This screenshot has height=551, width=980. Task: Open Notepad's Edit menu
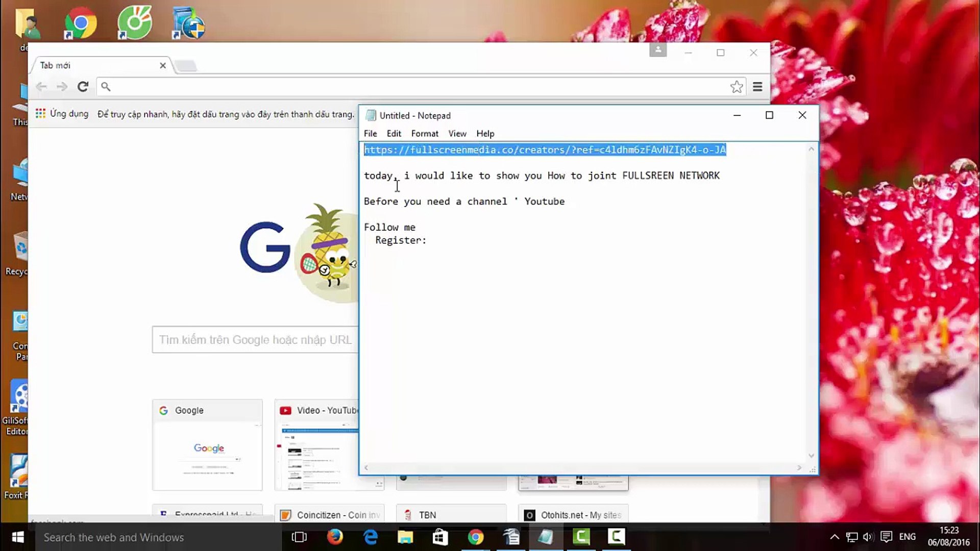click(x=394, y=134)
